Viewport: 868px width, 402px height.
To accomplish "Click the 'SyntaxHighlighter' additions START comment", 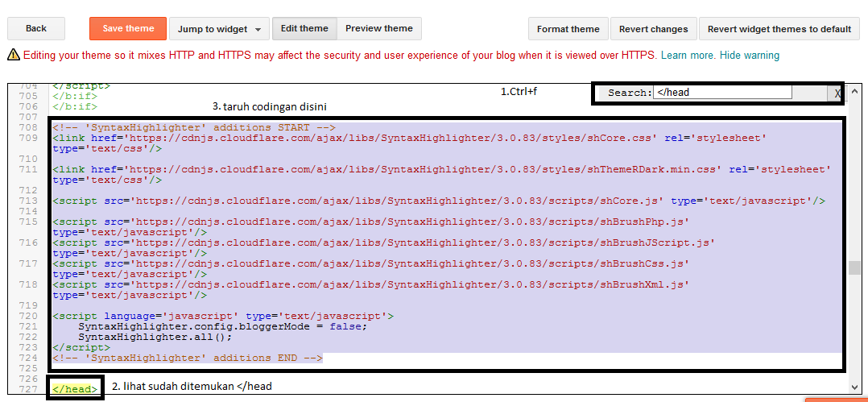I will pyautogui.click(x=194, y=127).
